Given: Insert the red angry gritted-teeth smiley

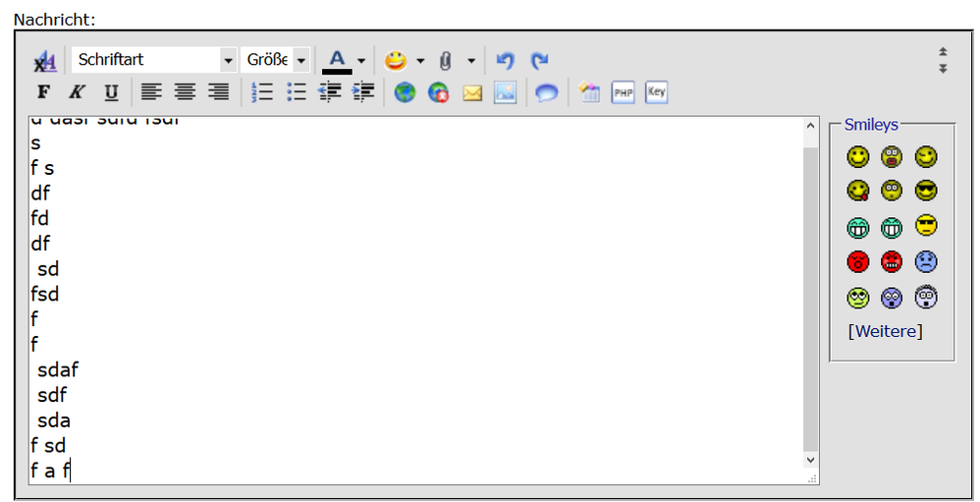Looking at the screenshot, I should click(x=892, y=262).
